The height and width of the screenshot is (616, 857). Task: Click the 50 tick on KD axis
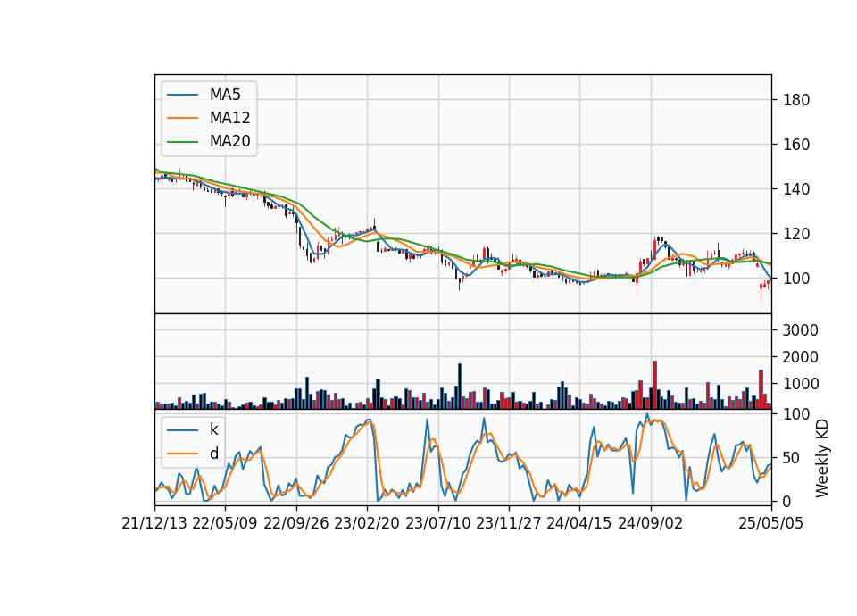click(x=792, y=458)
